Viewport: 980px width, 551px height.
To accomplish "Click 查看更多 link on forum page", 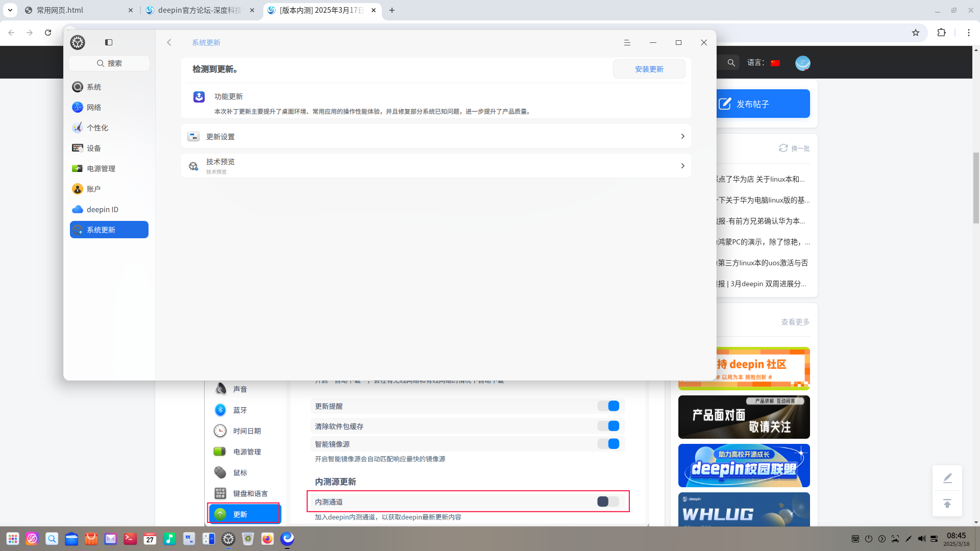I will [795, 322].
